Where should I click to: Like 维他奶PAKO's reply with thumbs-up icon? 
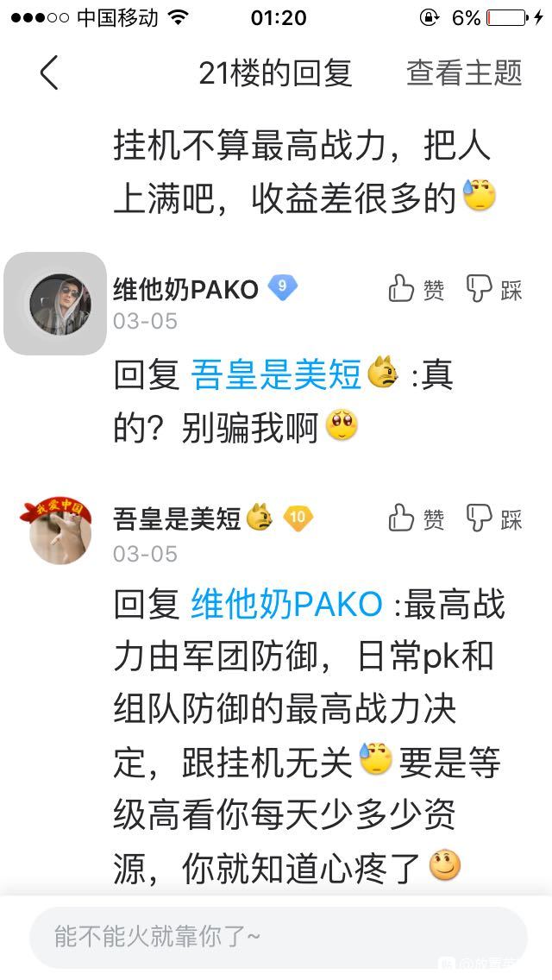coord(401,290)
